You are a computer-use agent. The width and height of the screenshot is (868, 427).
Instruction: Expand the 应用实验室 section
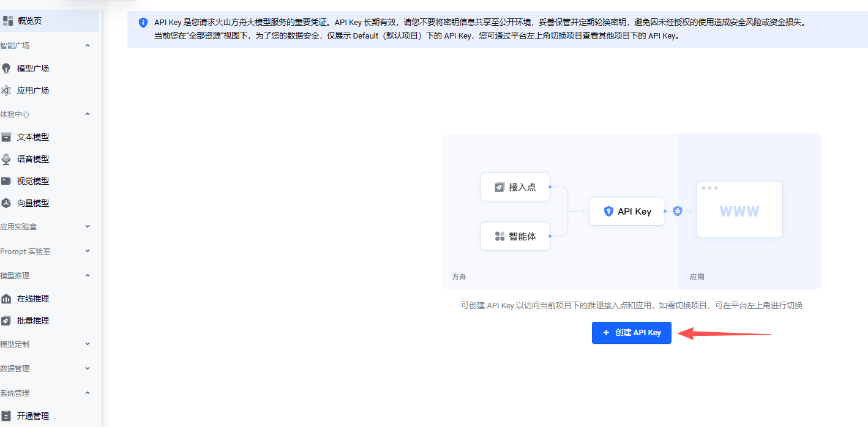click(88, 227)
